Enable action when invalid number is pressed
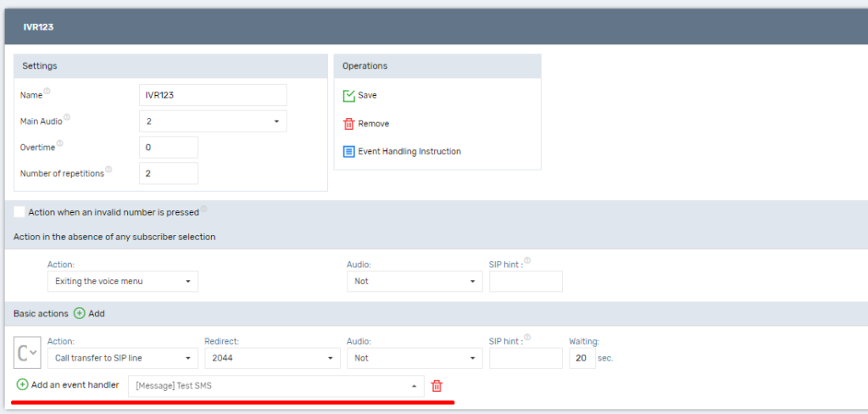This screenshot has width=868, height=414. click(x=19, y=212)
